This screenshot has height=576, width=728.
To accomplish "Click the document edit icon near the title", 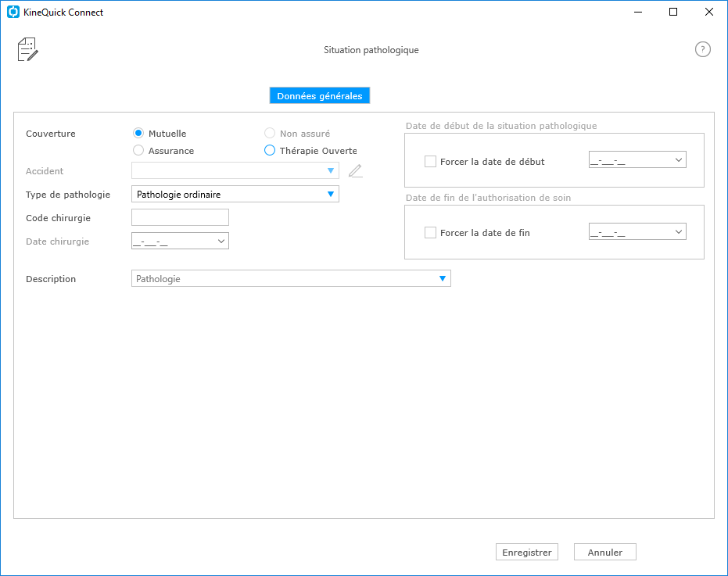I will 27,49.
